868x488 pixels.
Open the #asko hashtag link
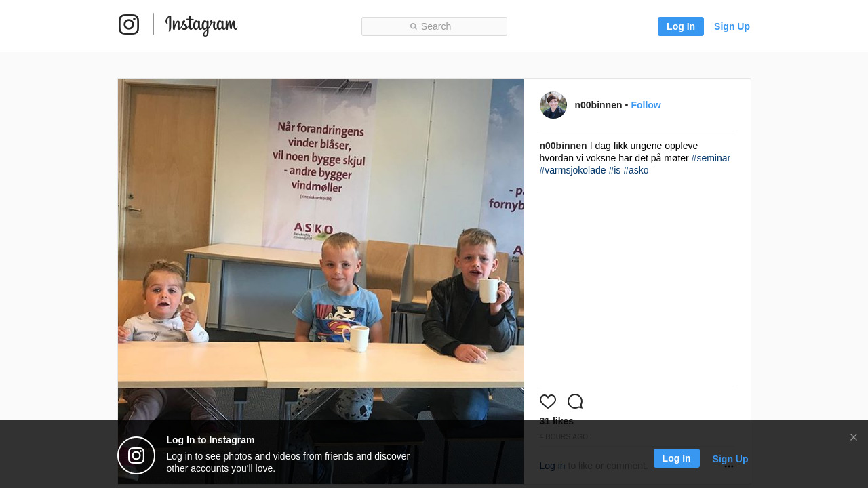(x=636, y=170)
